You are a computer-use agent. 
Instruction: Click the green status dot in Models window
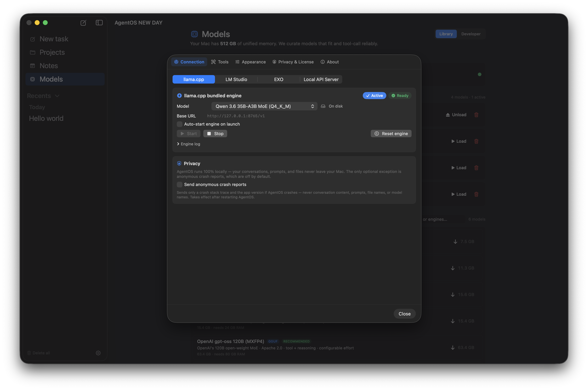[479, 74]
